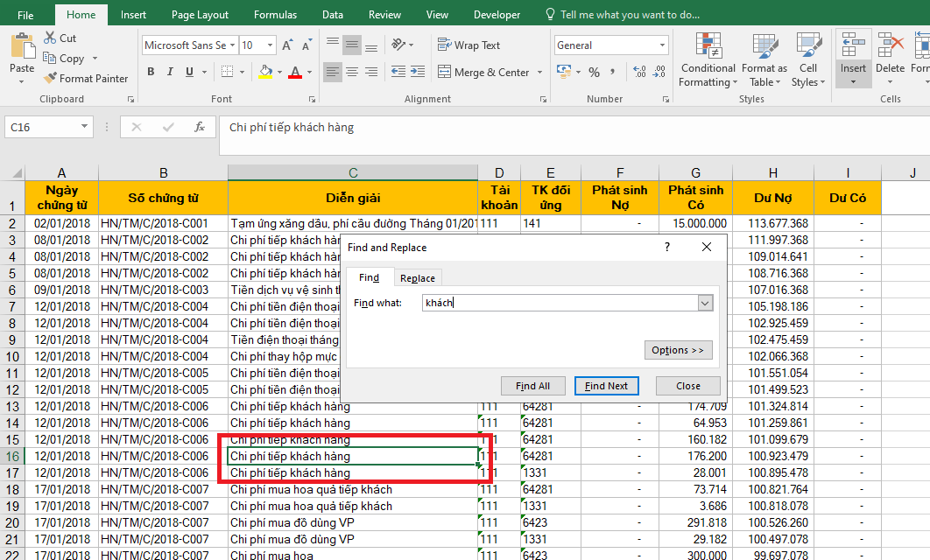Image resolution: width=930 pixels, height=560 pixels.
Task: Apply the yellow Fill Color swatch
Action: pyautogui.click(x=265, y=73)
